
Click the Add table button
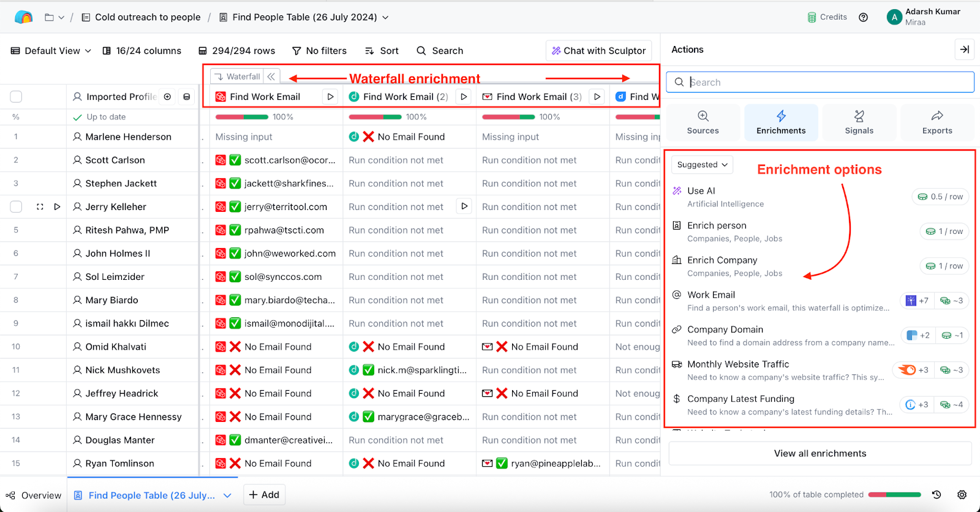point(265,495)
